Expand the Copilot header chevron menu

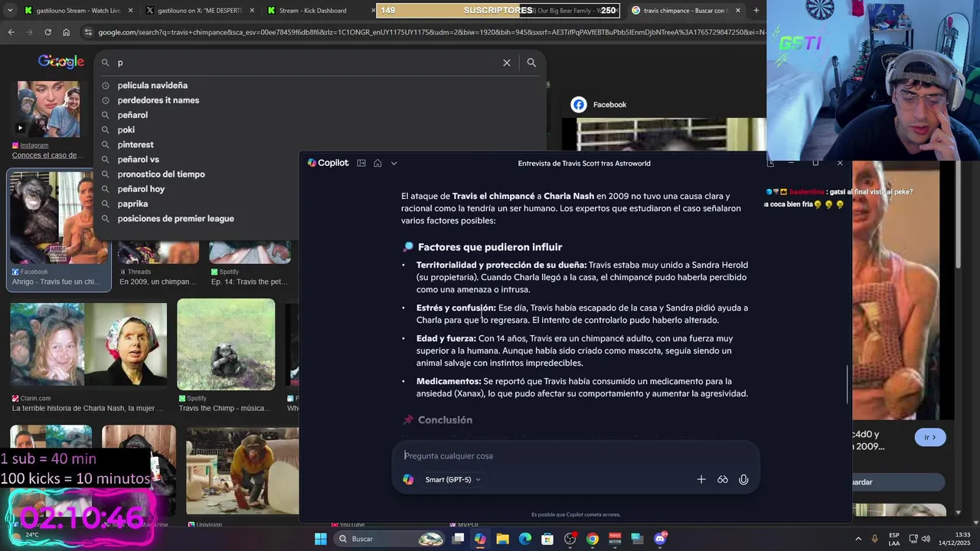pyautogui.click(x=394, y=163)
